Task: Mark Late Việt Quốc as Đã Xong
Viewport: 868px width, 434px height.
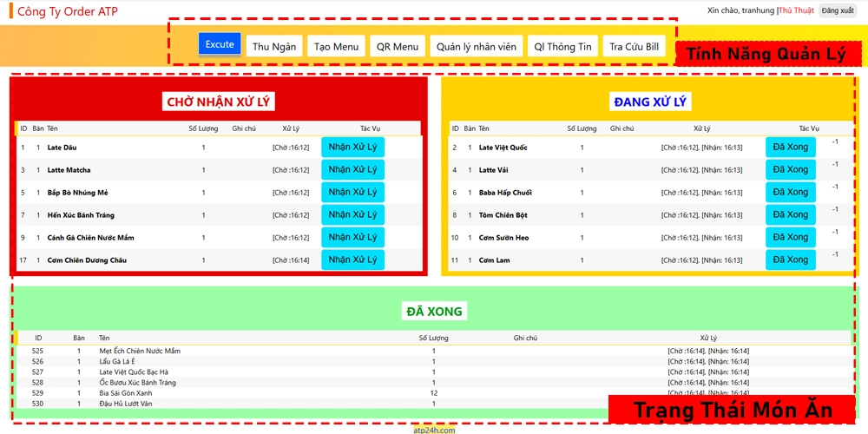Action: tap(791, 148)
